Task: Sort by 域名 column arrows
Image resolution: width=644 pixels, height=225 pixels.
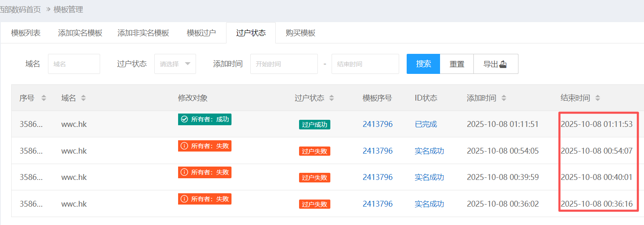Action: pos(83,98)
